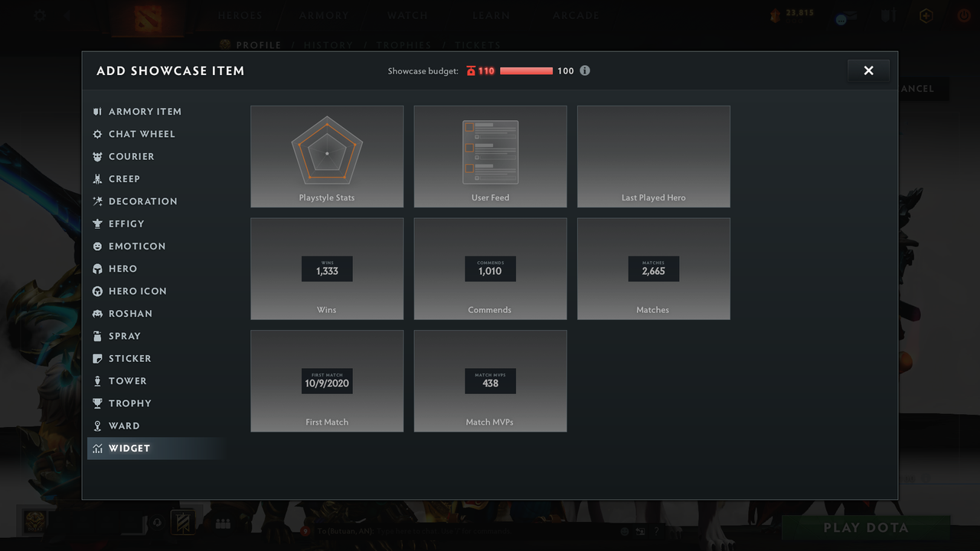Image resolution: width=980 pixels, height=551 pixels.
Task: Click the chat input field
Action: (x=444, y=530)
